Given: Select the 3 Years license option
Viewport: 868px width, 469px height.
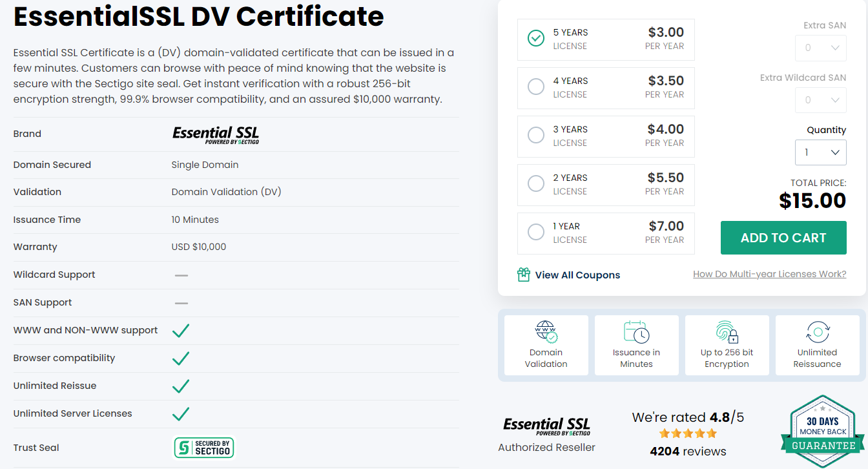Looking at the screenshot, I should point(536,135).
